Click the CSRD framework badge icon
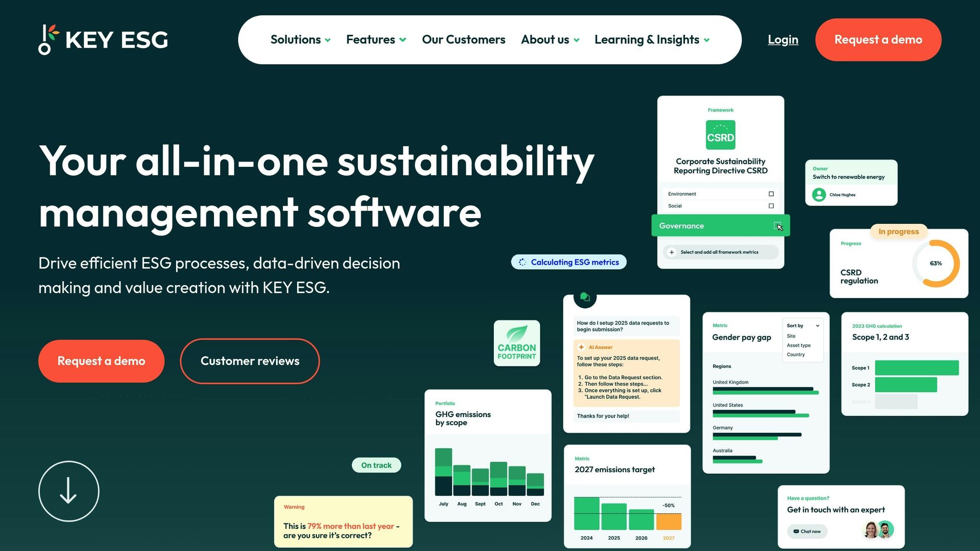The height and width of the screenshot is (551, 980). 720,135
